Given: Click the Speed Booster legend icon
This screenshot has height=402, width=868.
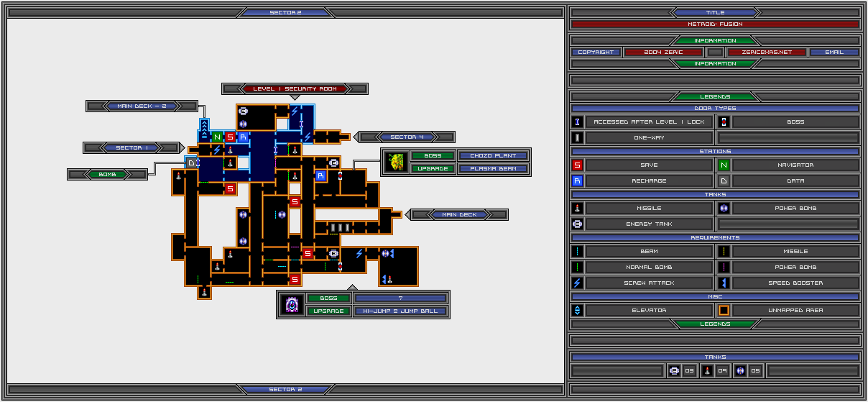Looking at the screenshot, I should [x=724, y=283].
